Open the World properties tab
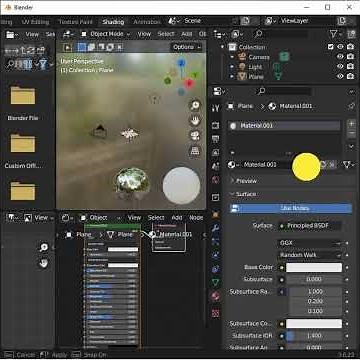 [216, 180]
